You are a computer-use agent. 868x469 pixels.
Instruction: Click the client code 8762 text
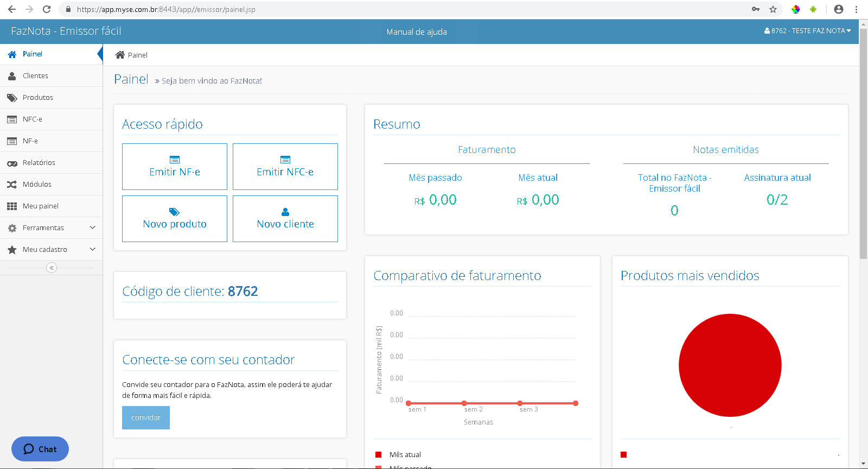click(x=242, y=291)
